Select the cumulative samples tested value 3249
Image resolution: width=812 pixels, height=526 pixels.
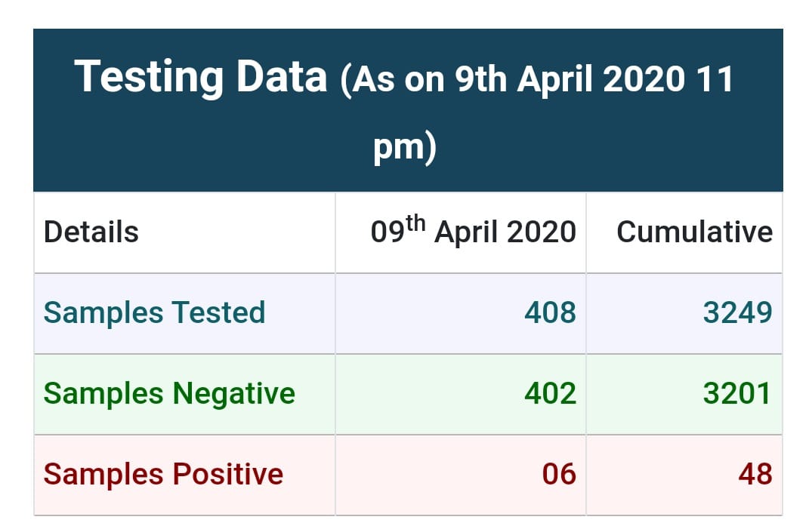[x=738, y=312]
